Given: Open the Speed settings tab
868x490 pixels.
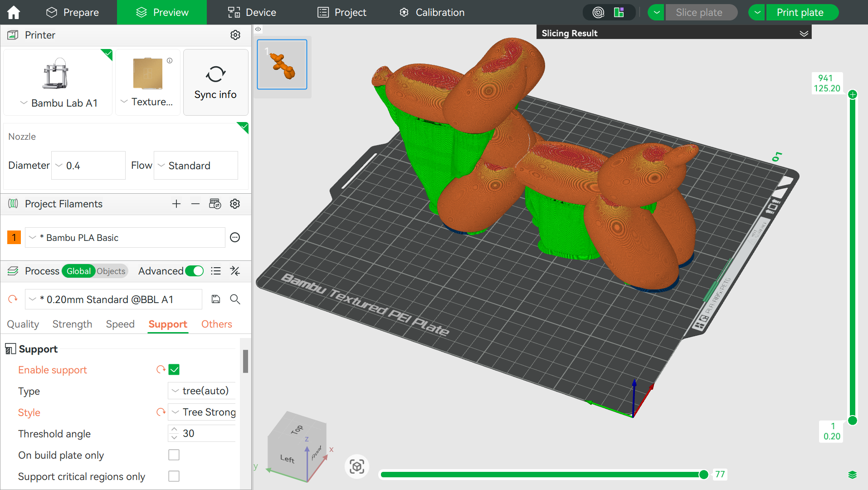Looking at the screenshot, I should [x=120, y=324].
